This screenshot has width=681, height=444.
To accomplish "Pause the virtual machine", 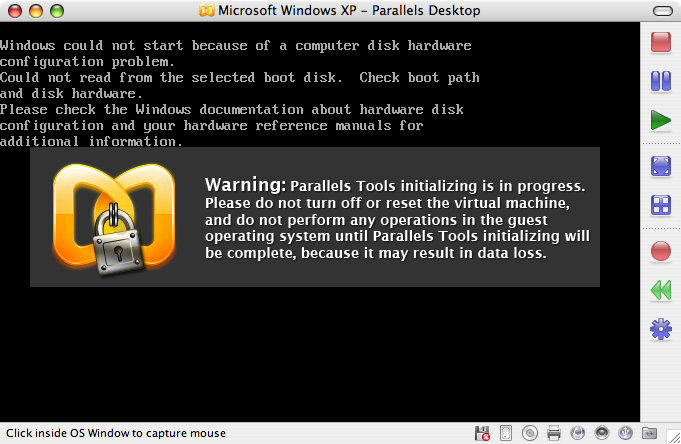I will (661, 81).
